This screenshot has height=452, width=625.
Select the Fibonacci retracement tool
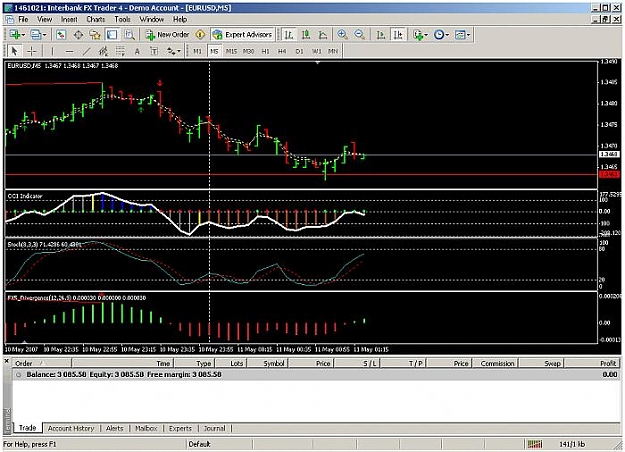click(120, 51)
